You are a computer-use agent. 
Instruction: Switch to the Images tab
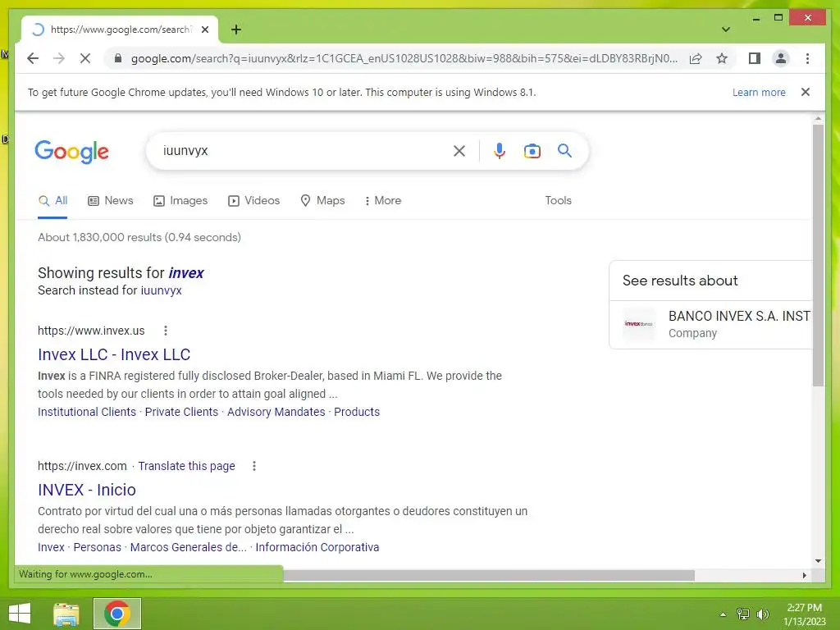tap(180, 201)
